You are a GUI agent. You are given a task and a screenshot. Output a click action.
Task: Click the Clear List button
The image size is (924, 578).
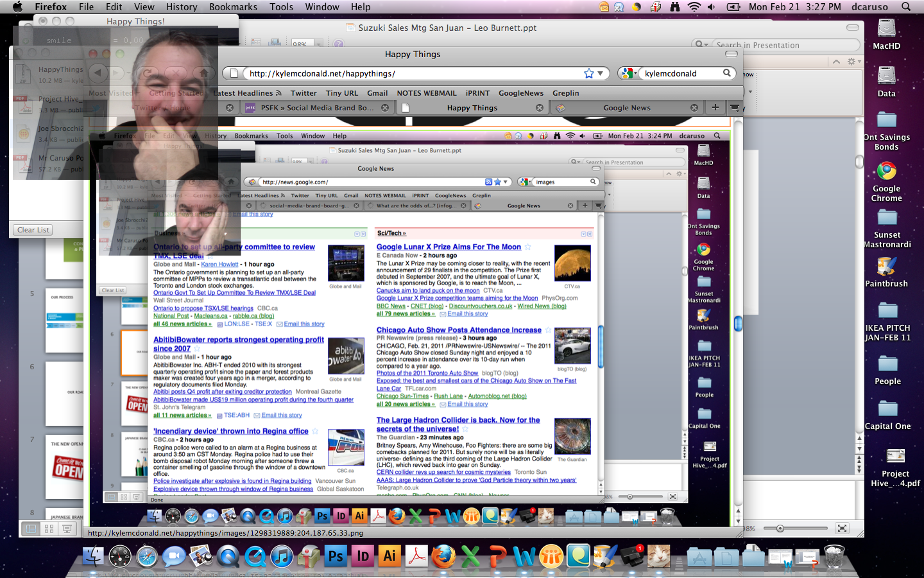pos(33,230)
